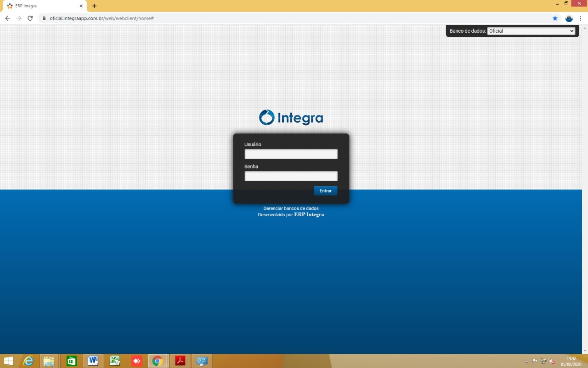The image size is (588, 368).
Task: Open the red AnyDesk taskbar icon
Action: 136,361
